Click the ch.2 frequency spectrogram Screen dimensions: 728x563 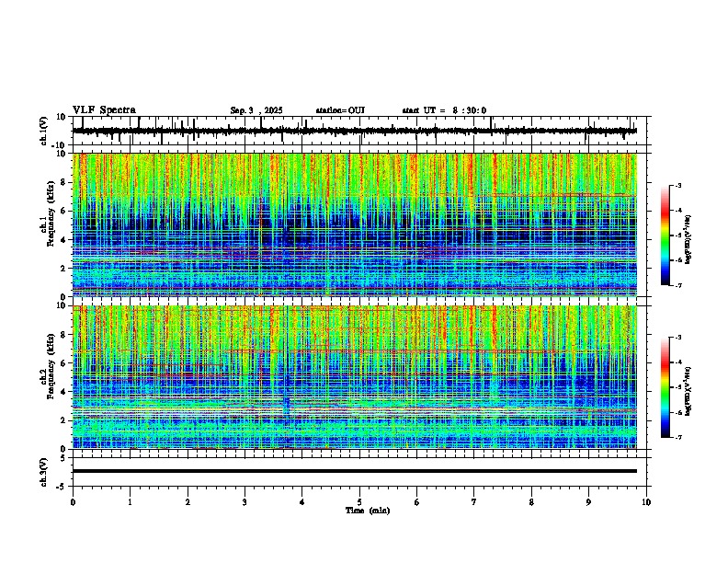tap(355, 377)
